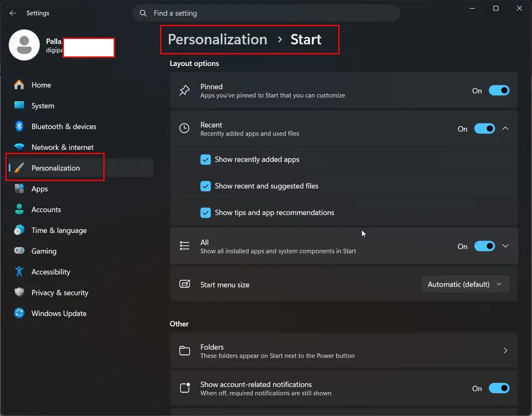Click the Start breadcrumb title
The height and width of the screenshot is (416, 532).
click(x=305, y=40)
